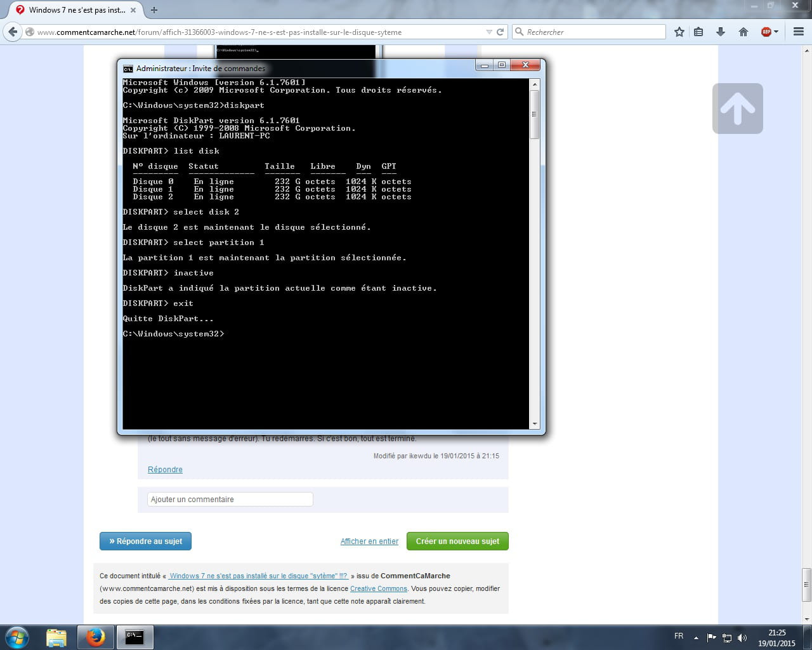Viewport: 812px width, 650px height.
Task: Reload the page with refresh icon
Action: (501, 32)
